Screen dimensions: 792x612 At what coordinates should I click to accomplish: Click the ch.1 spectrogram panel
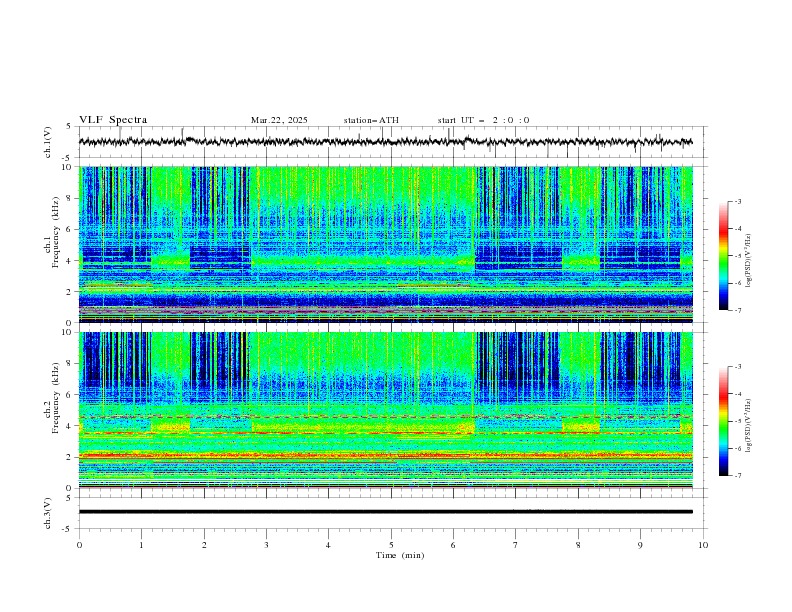tap(386, 244)
